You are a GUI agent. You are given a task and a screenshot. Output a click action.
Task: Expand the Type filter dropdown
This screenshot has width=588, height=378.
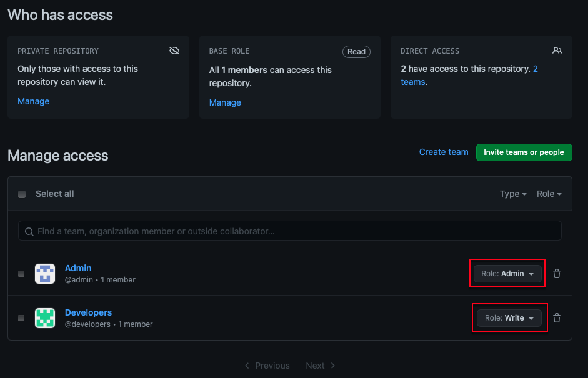tap(513, 194)
